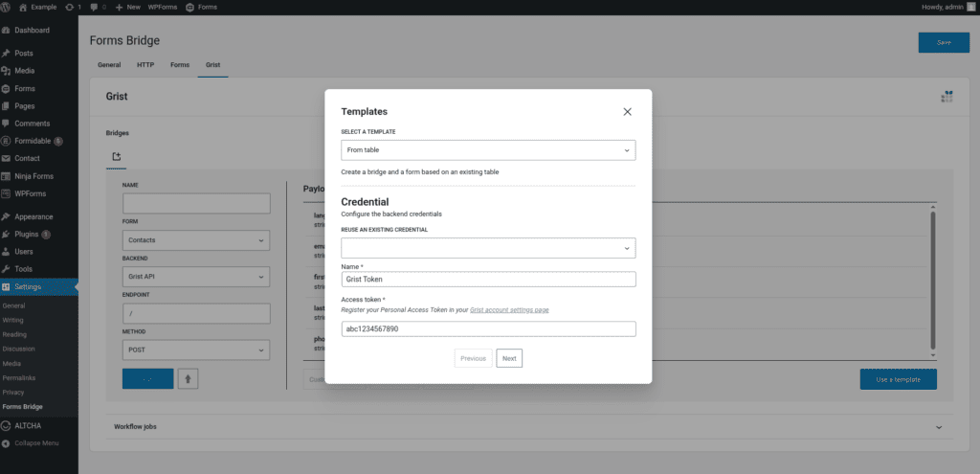This screenshot has width=980, height=474.
Task: Switch to the HTTP tab
Action: (145, 64)
